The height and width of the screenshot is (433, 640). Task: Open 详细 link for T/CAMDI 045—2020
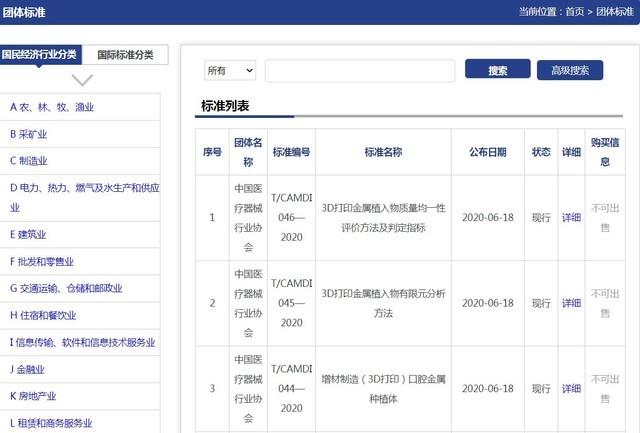pos(571,303)
